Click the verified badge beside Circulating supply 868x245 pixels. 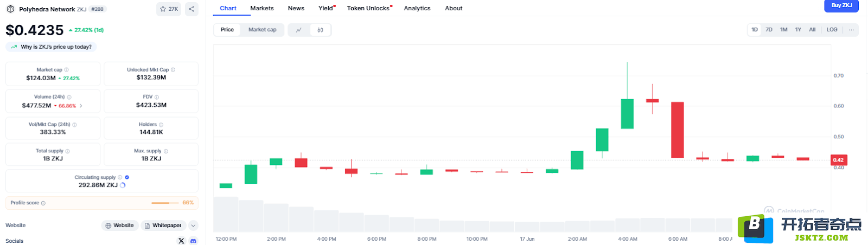(x=127, y=177)
